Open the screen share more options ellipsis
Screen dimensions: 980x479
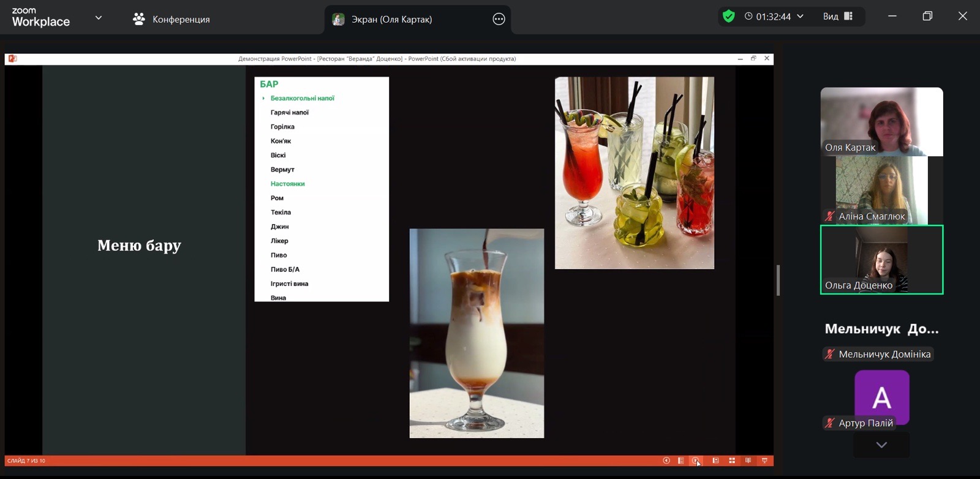tap(499, 19)
